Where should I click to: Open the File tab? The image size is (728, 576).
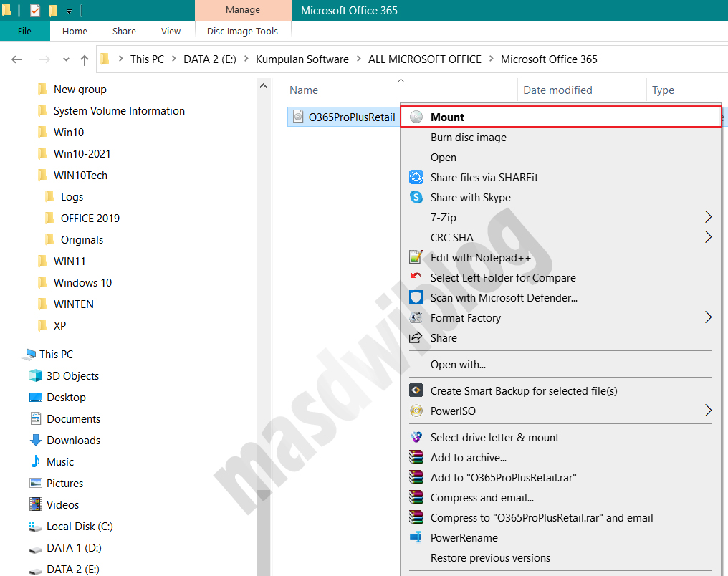24,31
